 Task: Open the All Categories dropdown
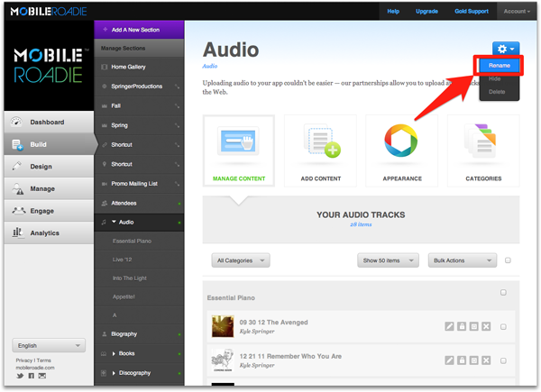[x=241, y=260]
